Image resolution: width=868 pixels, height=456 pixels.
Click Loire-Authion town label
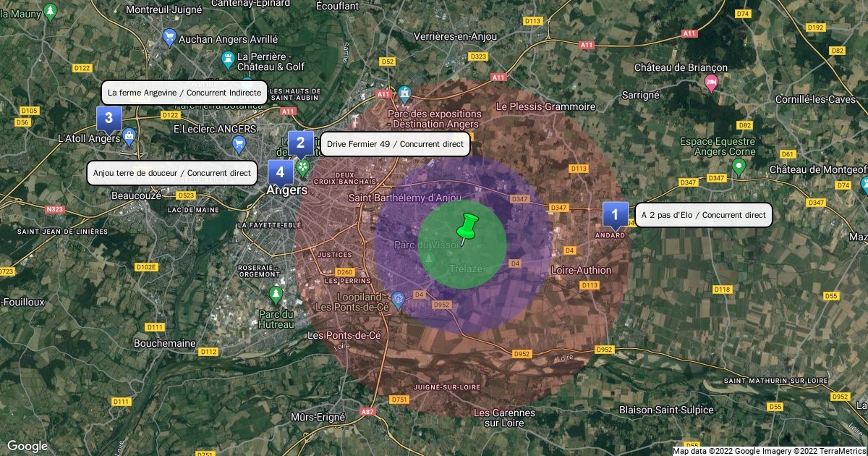(581, 270)
